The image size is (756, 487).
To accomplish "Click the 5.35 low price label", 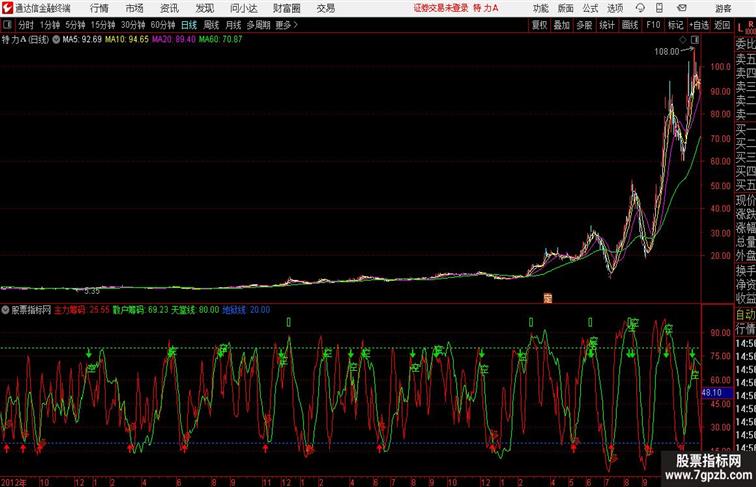I will coord(92,291).
